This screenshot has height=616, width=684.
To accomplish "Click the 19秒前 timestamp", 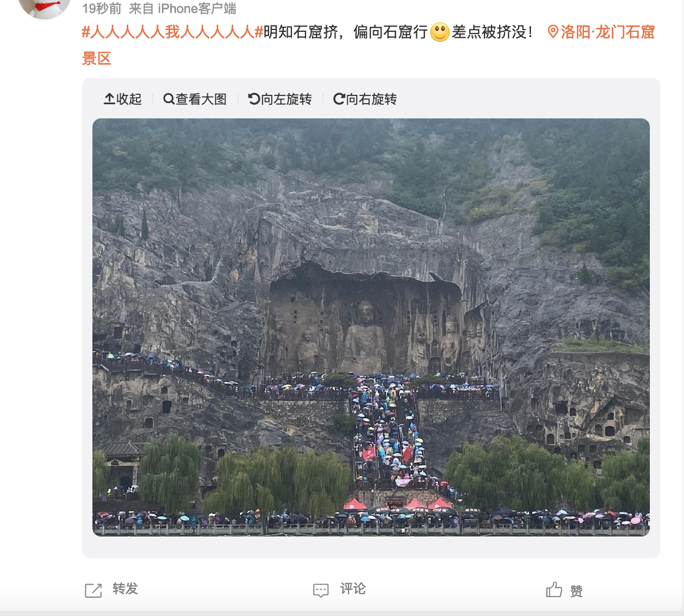I will [x=102, y=8].
